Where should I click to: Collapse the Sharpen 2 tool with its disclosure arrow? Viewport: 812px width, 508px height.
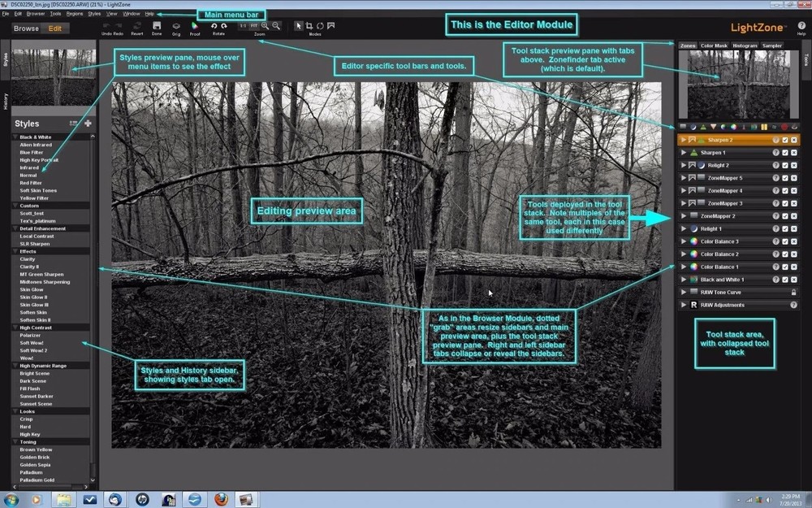[682, 140]
